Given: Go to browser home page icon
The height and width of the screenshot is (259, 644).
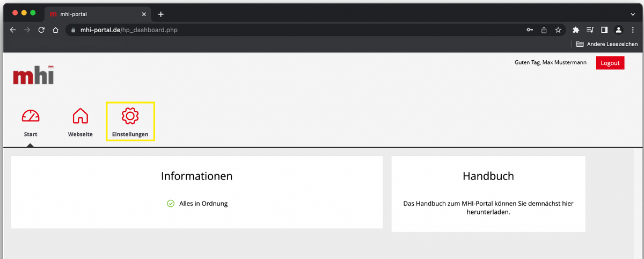Looking at the screenshot, I should pos(55,30).
